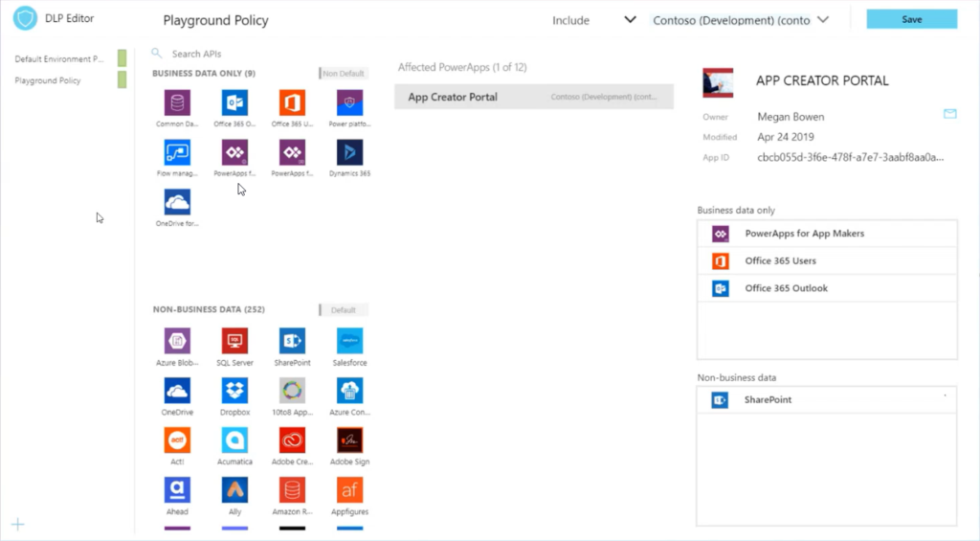
Task: Select the Dynamics 365 connector icon
Action: click(349, 152)
